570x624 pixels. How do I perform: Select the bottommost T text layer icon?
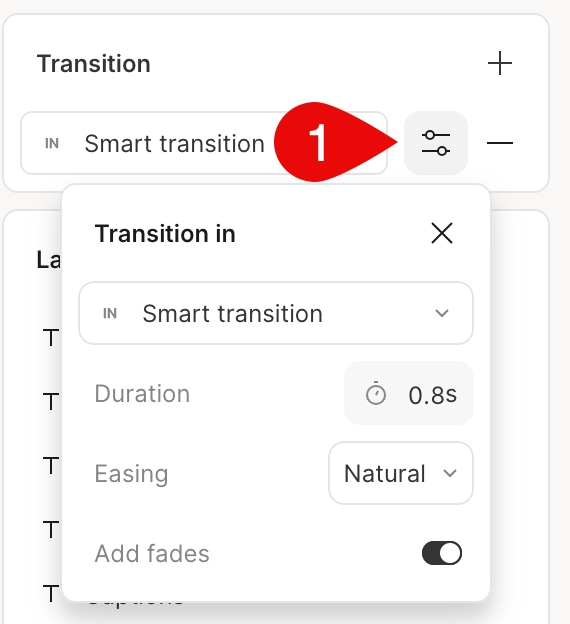51,594
